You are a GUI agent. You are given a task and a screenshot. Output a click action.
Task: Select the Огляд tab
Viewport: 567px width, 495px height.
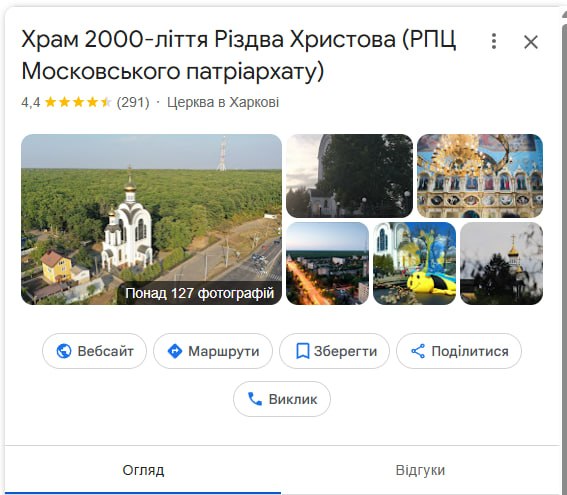point(143,470)
